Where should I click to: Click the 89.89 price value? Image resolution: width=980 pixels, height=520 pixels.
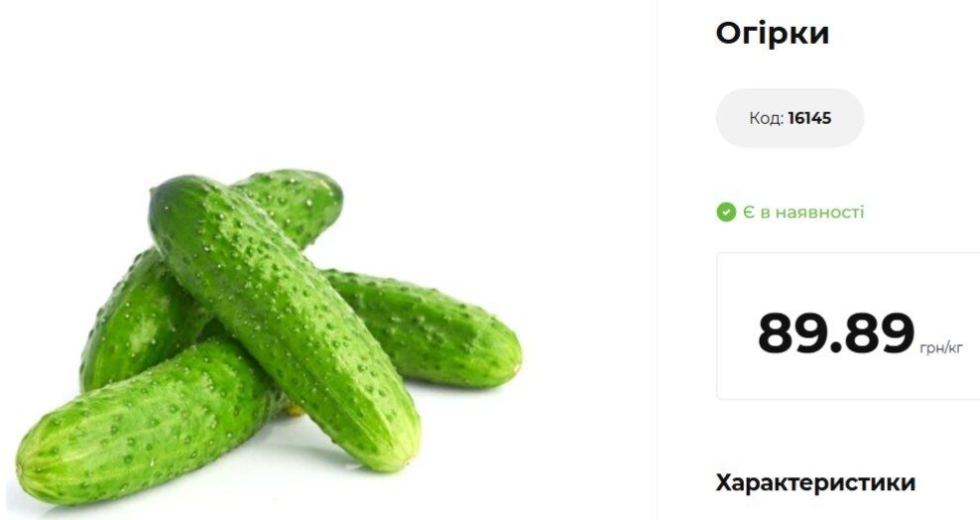tap(835, 333)
